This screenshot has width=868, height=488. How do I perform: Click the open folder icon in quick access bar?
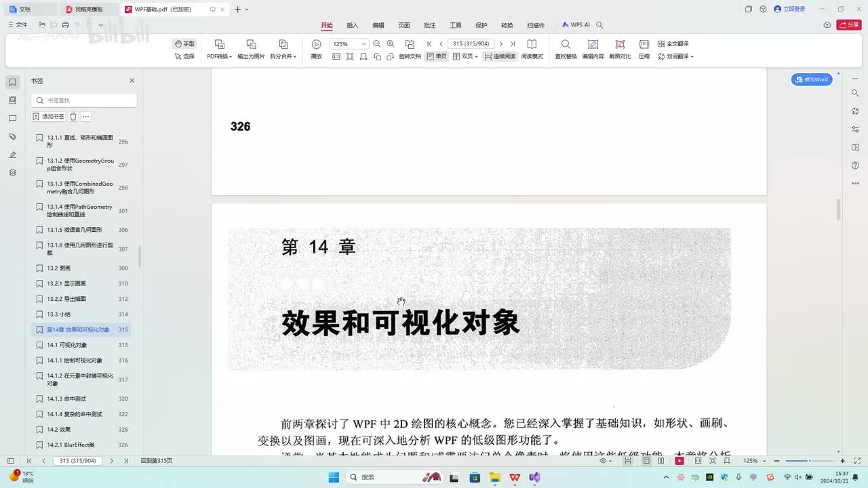tap(41, 24)
